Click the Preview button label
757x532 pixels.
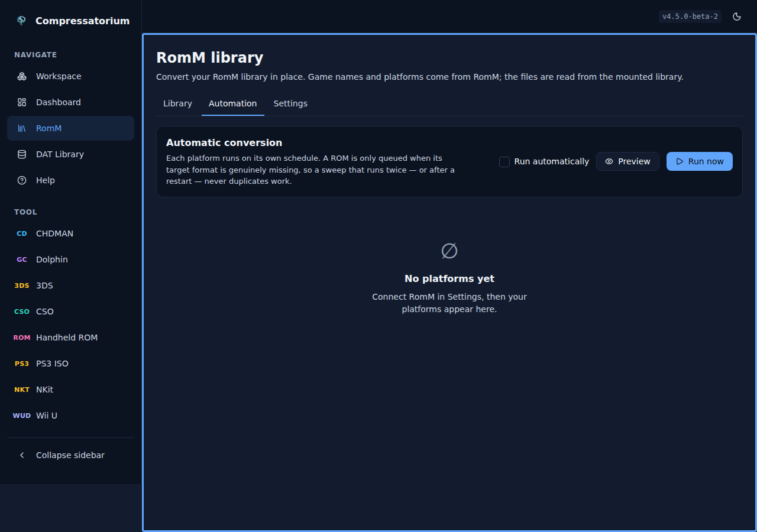(634, 161)
